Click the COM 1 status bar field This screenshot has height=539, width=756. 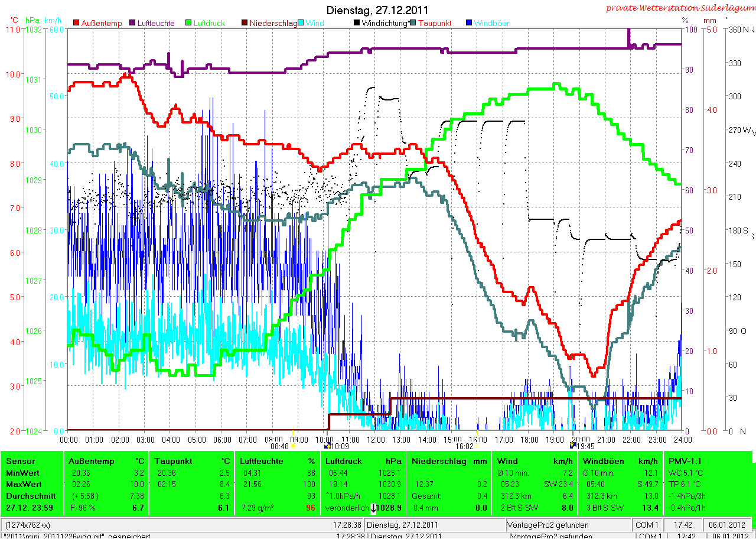coord(648,525)
